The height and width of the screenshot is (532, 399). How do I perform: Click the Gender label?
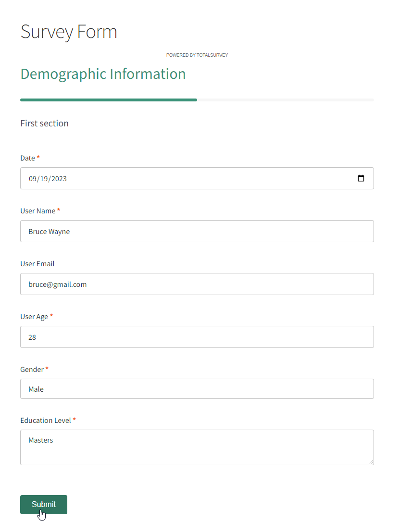(32, 370)
